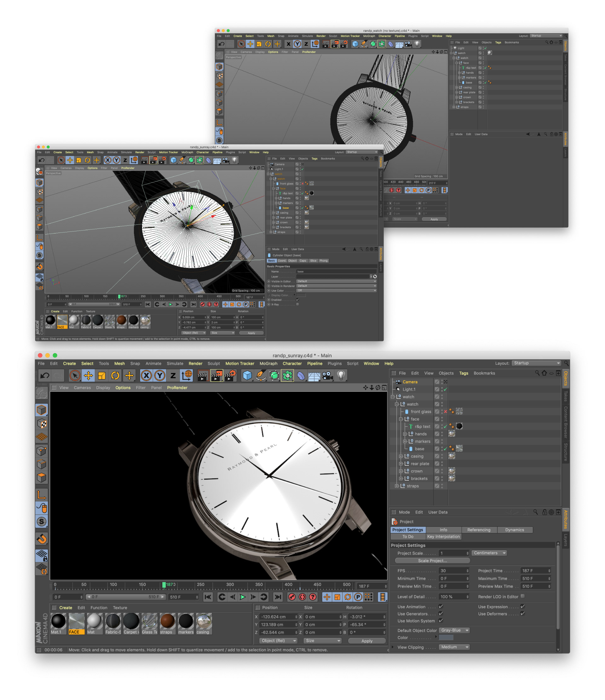Go to start of animation in the bottom window

point(208,597)
